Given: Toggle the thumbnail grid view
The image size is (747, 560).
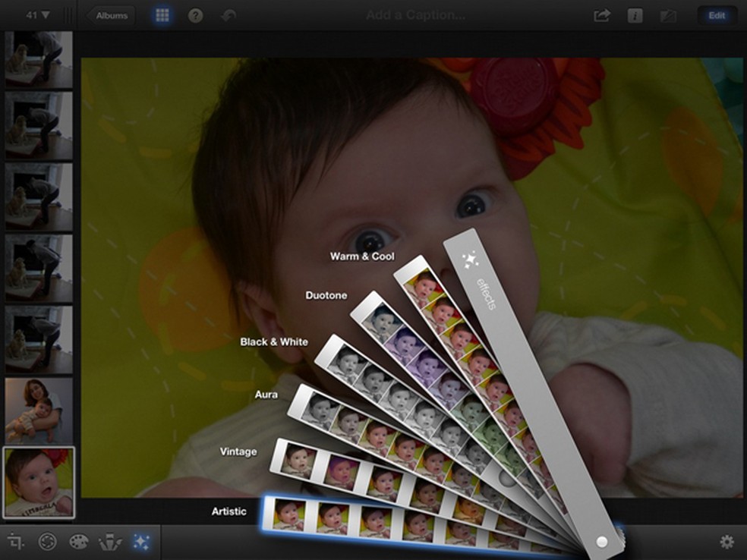Looking at the screenshot, I should click(162, 15).
